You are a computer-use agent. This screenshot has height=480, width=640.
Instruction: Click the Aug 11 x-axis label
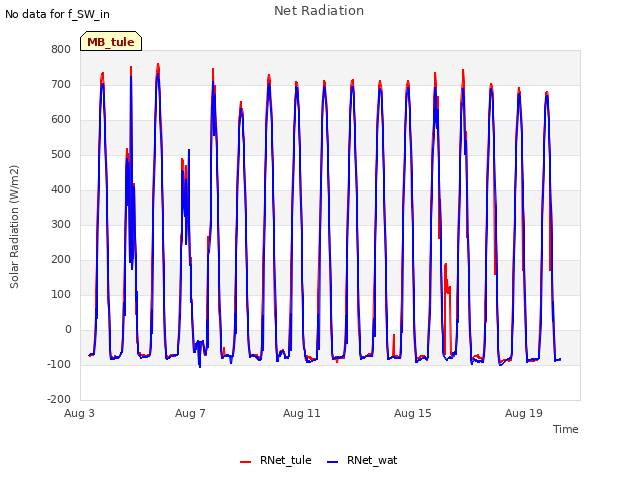pyautogui.click(x=302, y=413)
